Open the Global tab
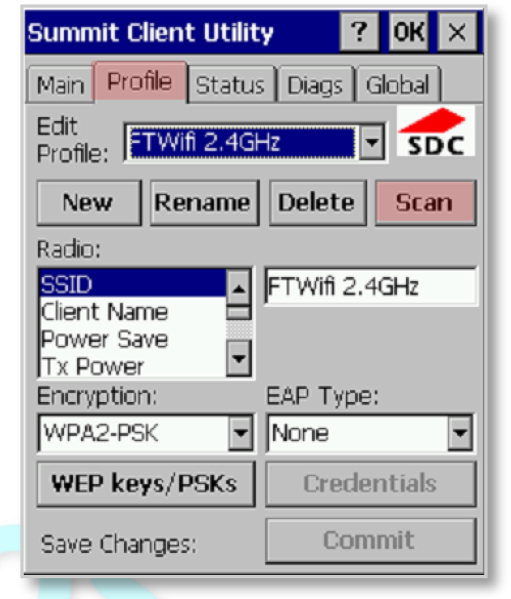The height and width of the screenshot is (599, 511). click(x=398, y=85)
